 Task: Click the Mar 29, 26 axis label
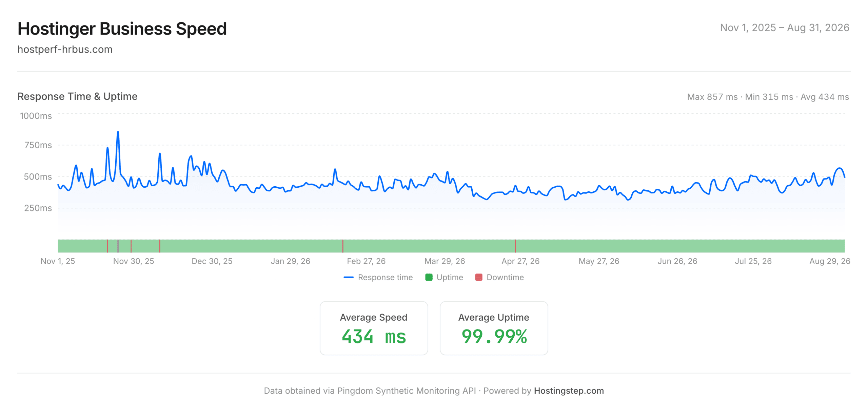(445, 261)
